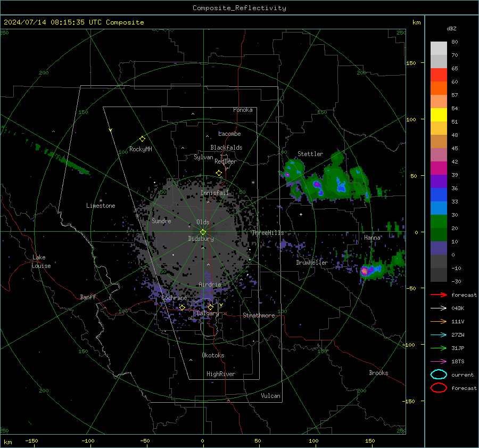
Task: Click the Drumheller town label
Action: 312,263
